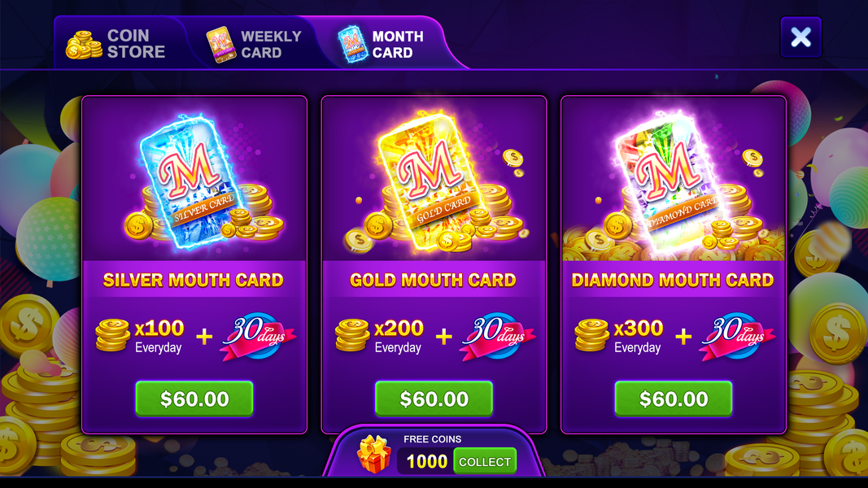Click the coin stack icon beside x100

coord(113,335)
